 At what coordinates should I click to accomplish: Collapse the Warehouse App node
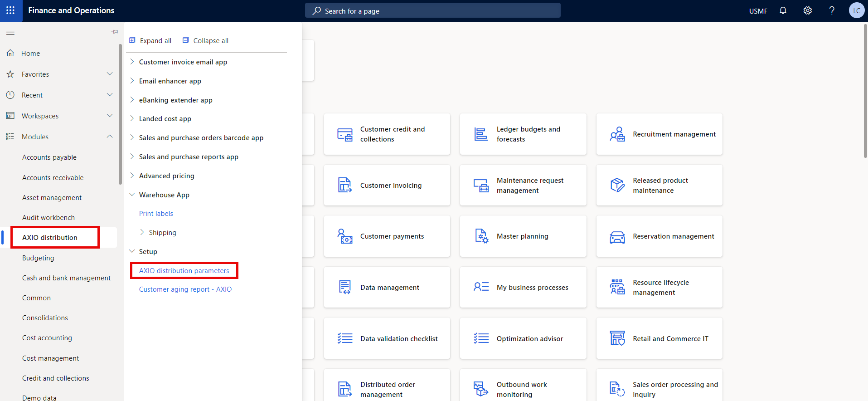[x=132, y=195]
